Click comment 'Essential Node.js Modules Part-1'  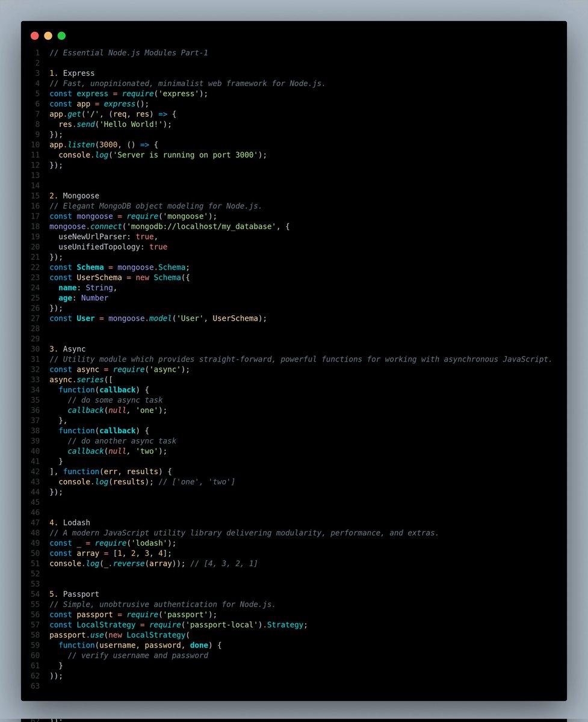click(129, 53)
